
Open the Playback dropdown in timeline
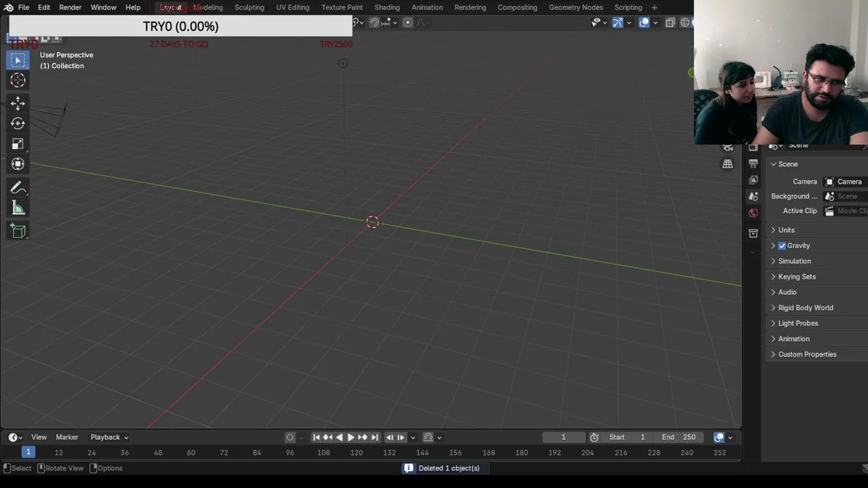(x=109, y=437)
